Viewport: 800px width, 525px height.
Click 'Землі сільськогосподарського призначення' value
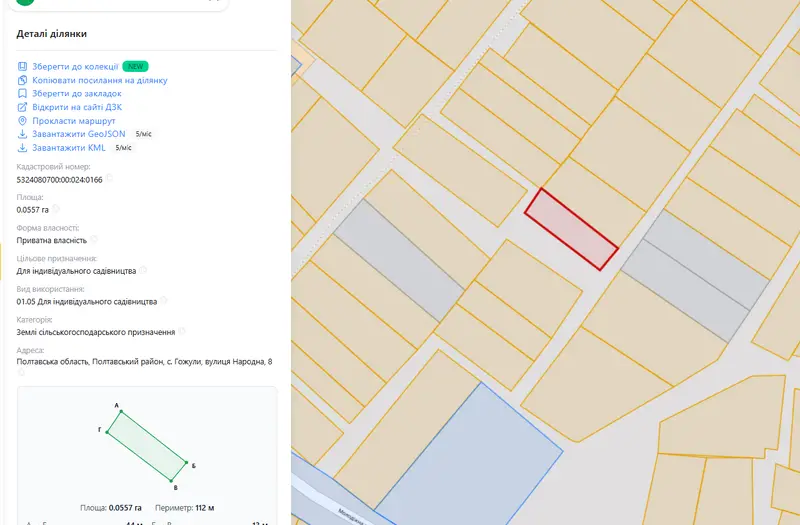(96, 332)
